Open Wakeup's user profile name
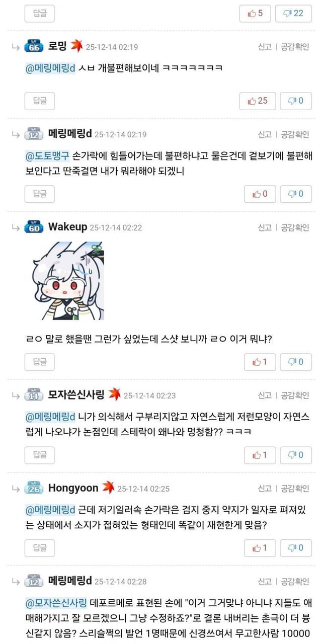The width and height of the screenshot is (322, 644). click(x=67, y=227)
